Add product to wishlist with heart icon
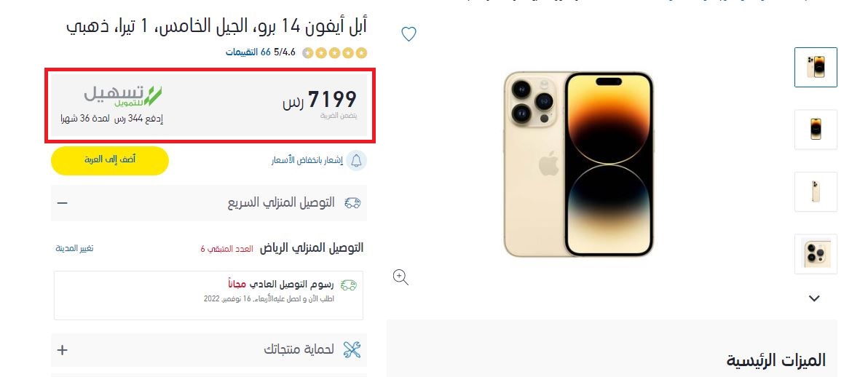Screen dimensions: 868x377 (x=409, y=34)
